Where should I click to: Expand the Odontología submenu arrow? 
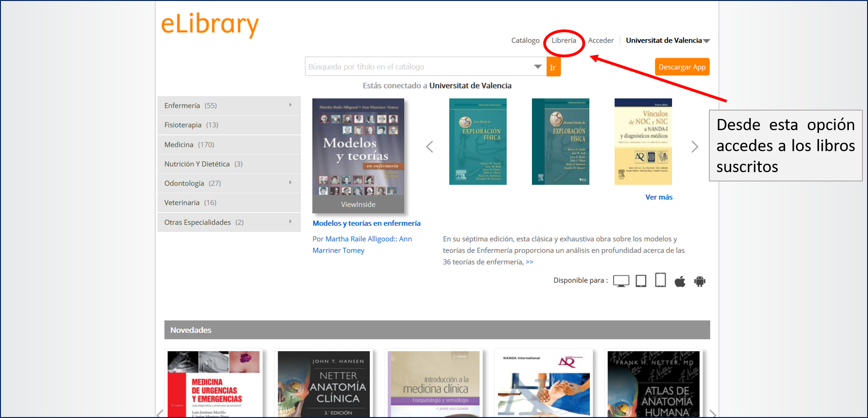[x=290, y=182]
